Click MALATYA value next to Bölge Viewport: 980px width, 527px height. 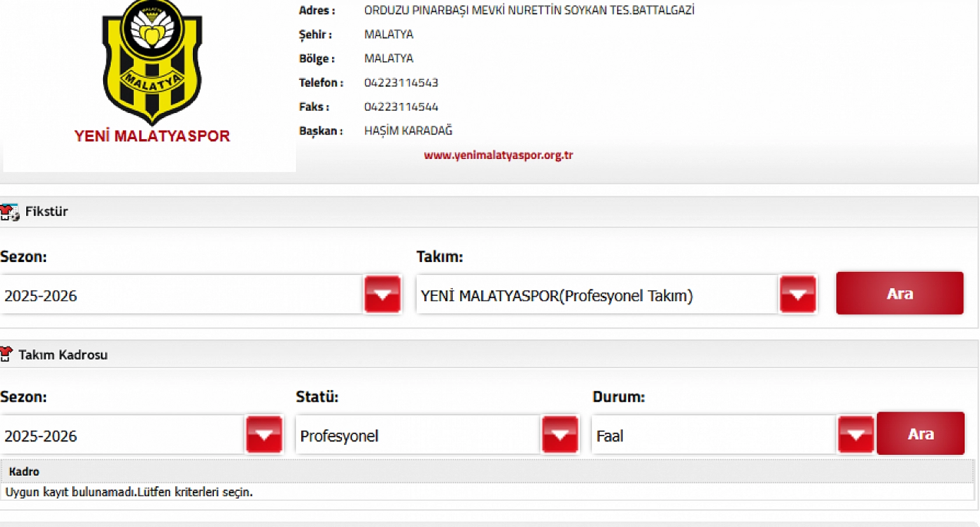click(x=389, y=58)
